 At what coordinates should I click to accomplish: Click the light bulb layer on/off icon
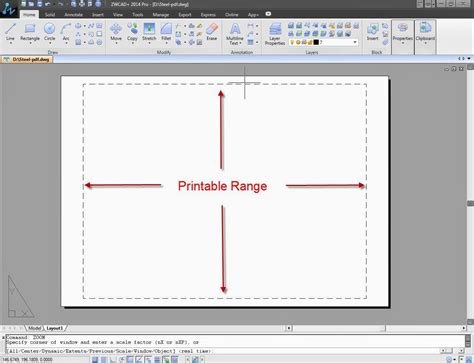click(292, 42)
